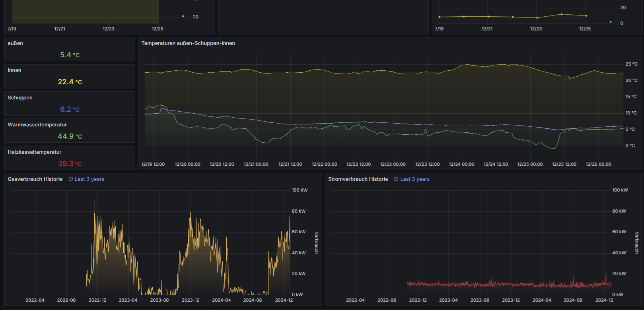Image resolution: width=644 pixels, height=310 pixels.
Task: Click the '12/19 12:00' time axis label
Action: [x=153, y=164]
